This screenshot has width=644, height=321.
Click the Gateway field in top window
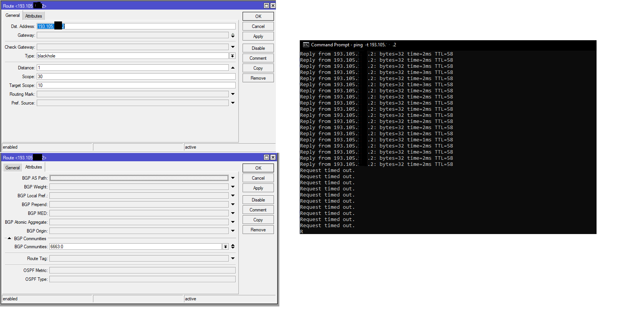click(x=133, y=35)
